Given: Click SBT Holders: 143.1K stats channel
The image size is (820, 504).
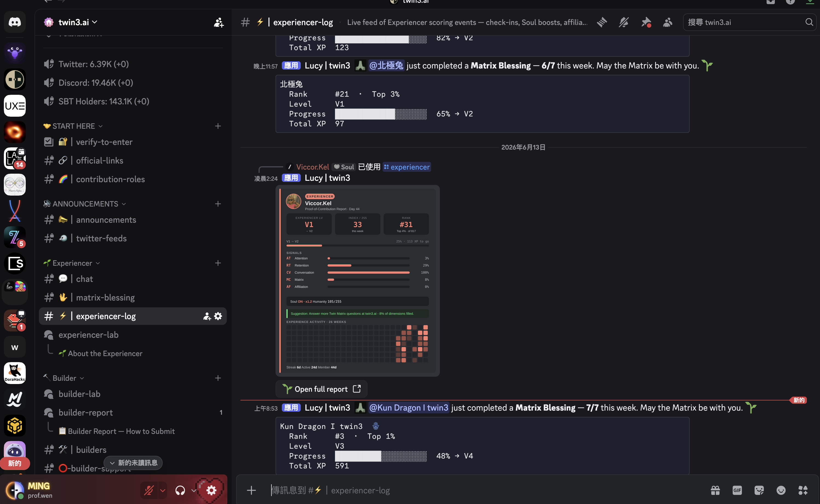Looking at the screenshot, I should [133, 101].
